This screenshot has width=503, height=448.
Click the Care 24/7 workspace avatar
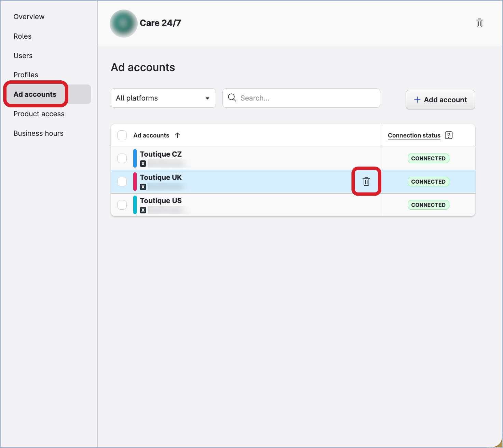123,23
